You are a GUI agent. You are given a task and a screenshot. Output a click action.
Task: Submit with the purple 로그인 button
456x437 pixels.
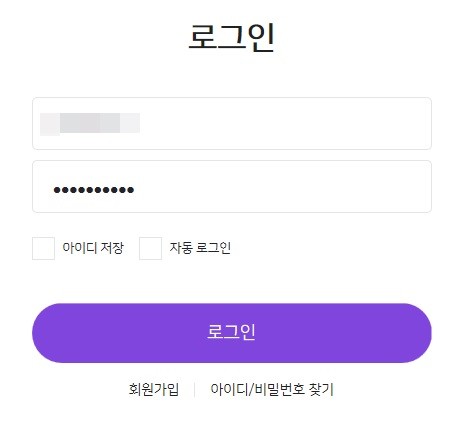[232, 333]
